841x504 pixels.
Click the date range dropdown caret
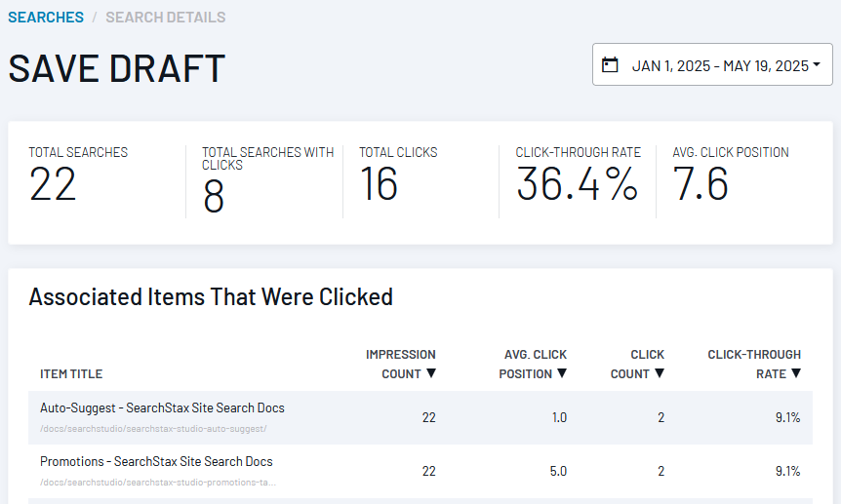pyautogui.click(x=817, y=64)
